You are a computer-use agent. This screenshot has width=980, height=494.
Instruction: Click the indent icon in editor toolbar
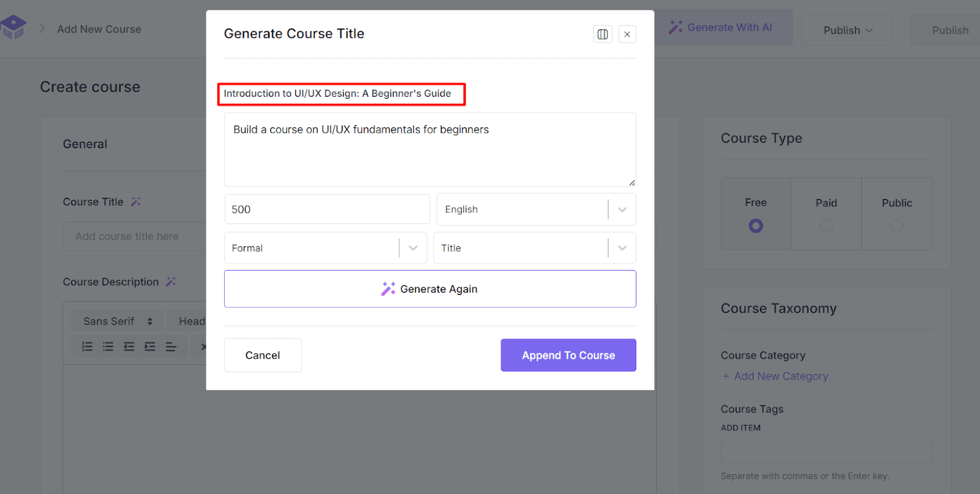coord(150,347)
